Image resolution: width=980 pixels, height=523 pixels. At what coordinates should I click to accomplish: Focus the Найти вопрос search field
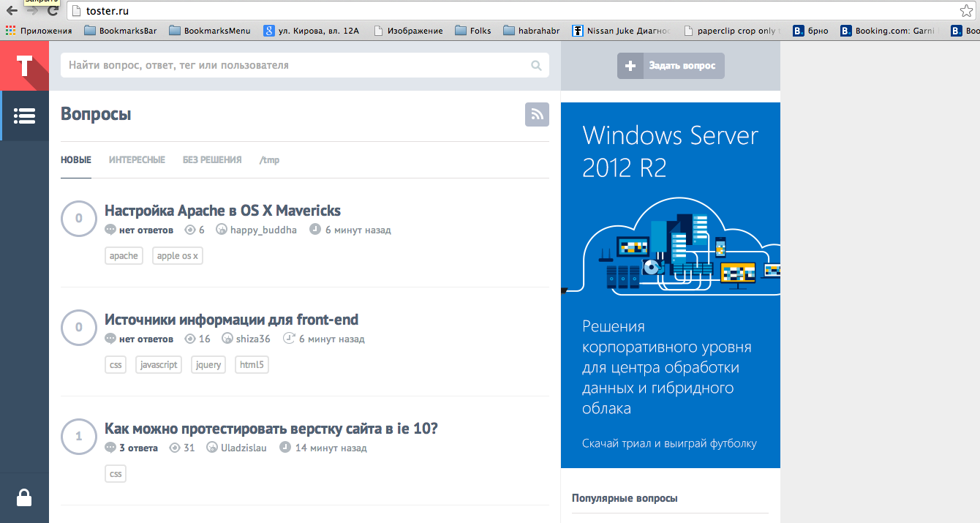(305, 66)
